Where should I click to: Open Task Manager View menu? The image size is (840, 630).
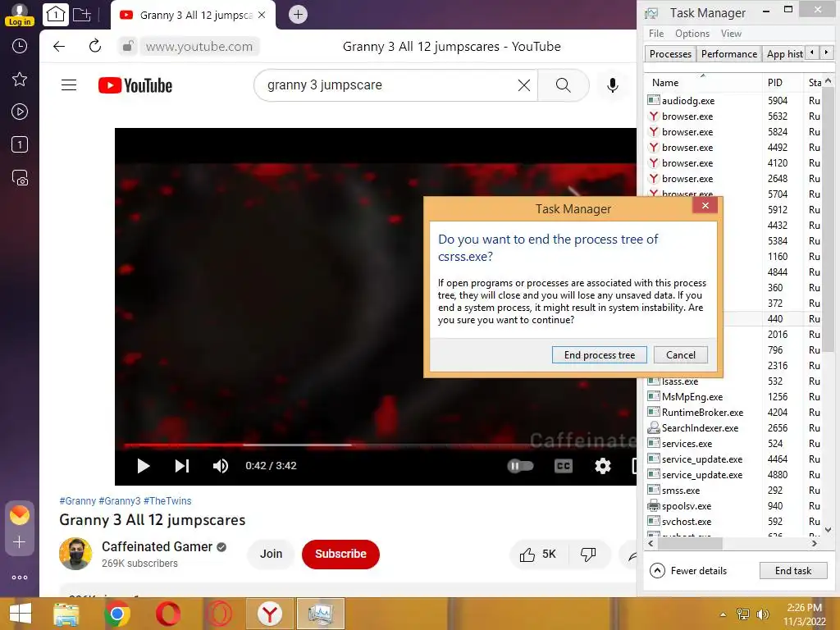click(x=731, y=34)
